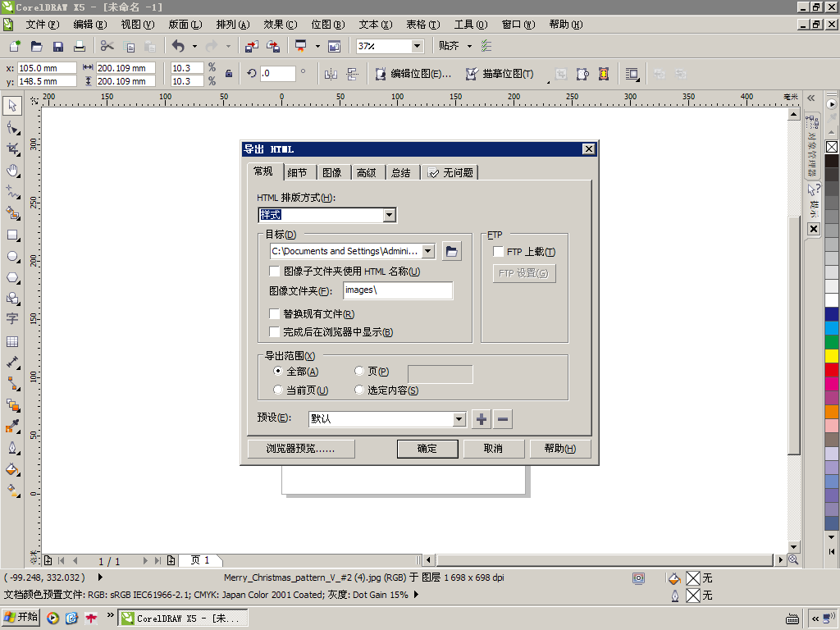Select the Eyedropper tool
Viewport: 840px width, 630px height.
(x=12, y=427)
